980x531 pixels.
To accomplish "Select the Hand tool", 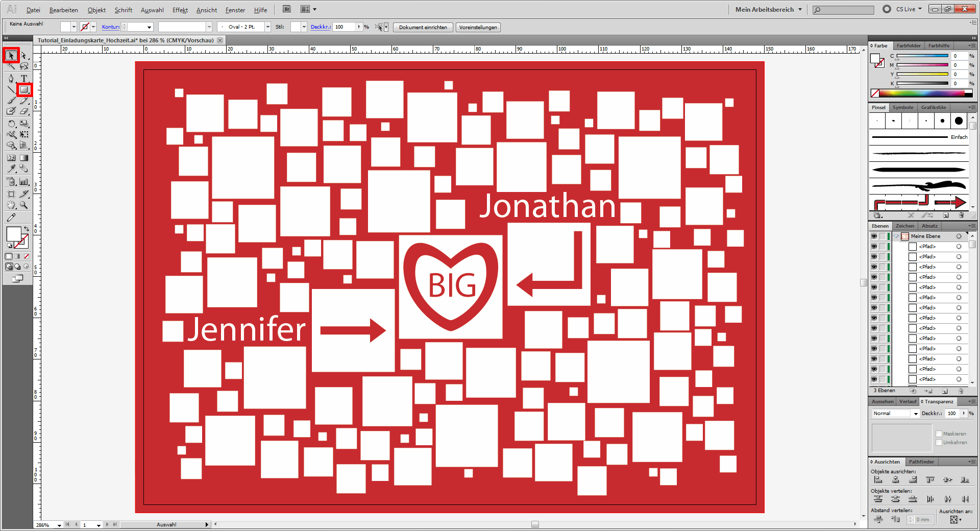I will (x=11, y=205).
